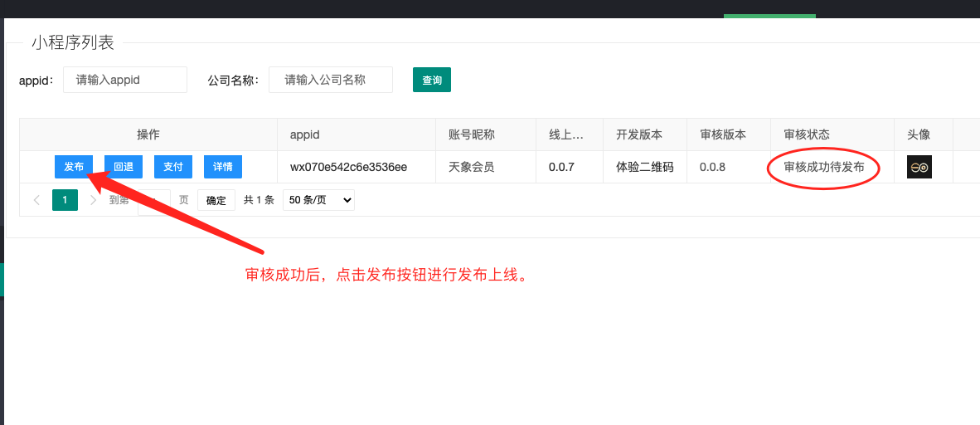The height and width of the screenshot is (425, 980).
Task: Confirm page jump with 确定 button
Action: tap(216, 200)
